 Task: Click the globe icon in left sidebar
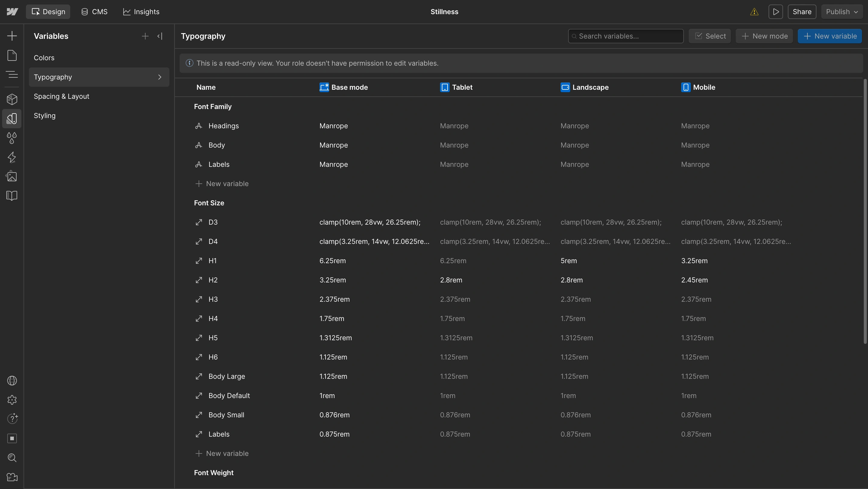point(12,381)
